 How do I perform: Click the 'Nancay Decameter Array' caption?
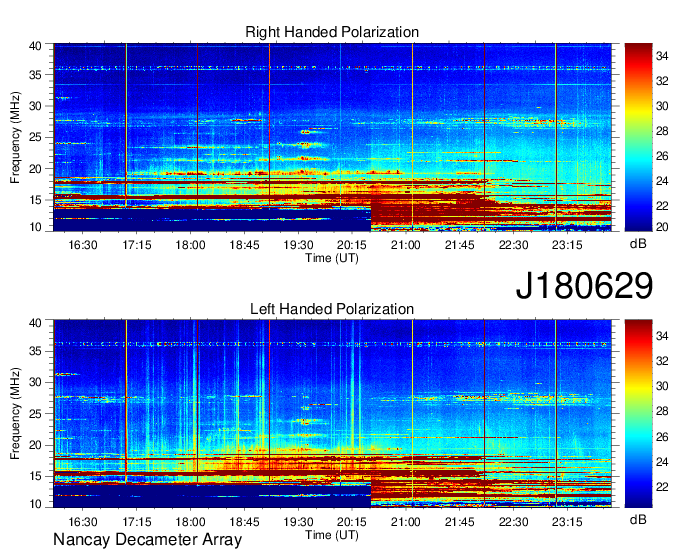[x=147, y=539]
